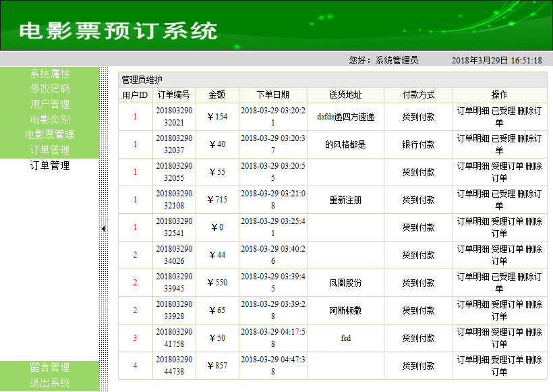Click the 送货地址 column header
Screen dimensions: 553x392
pyautogui.click(x=345, y=95)
